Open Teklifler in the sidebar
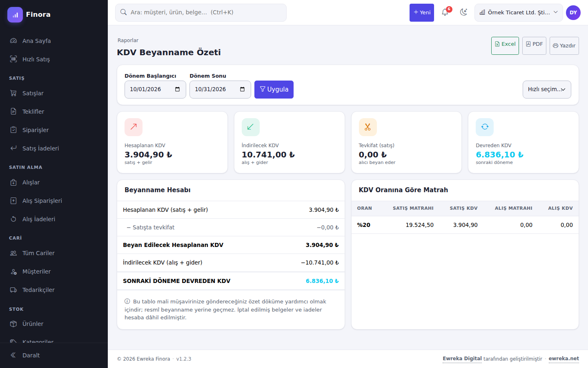Screen dimensions: 588x368 click(x=54, y=112)
